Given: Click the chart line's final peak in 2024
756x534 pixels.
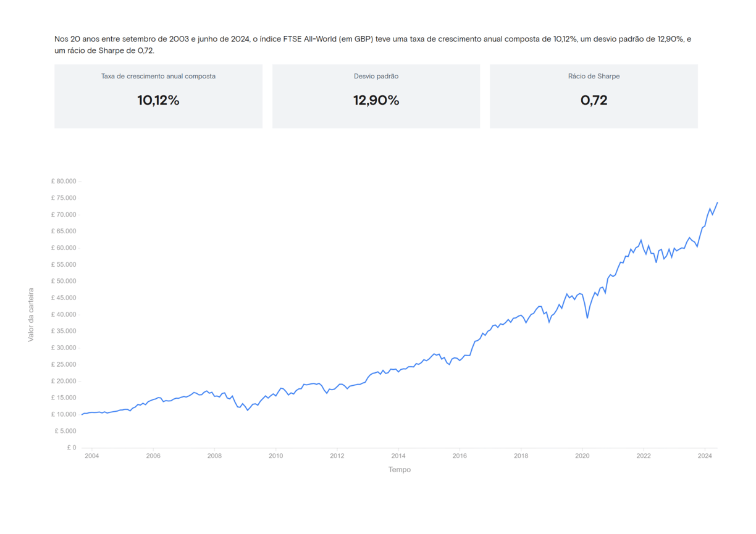Looking at the screenshot, I should coord(717,202).
